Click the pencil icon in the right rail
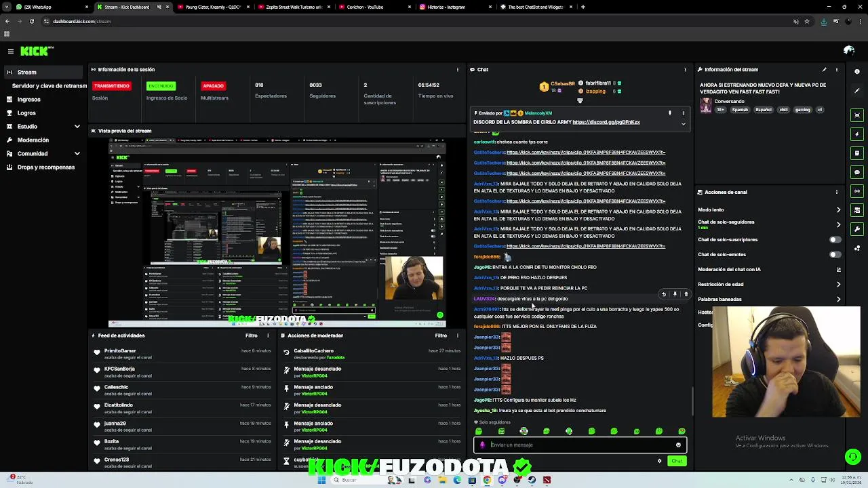Viewport: 868px width, 488px height. (857, 91)
